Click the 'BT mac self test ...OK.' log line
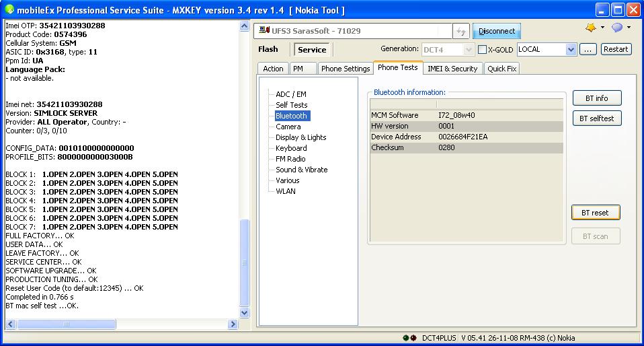Screen dimensions: 644x346 click(x=42, y=306)
